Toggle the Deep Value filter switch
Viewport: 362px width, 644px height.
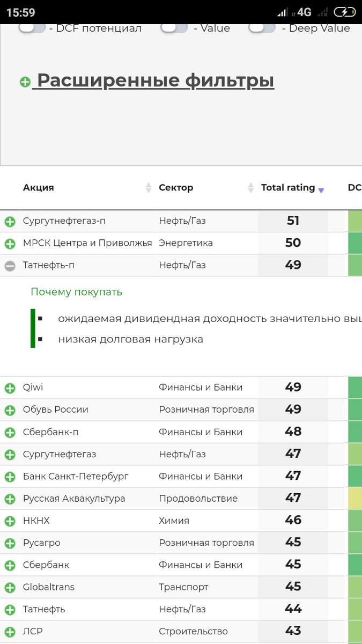click(x=262, y=28)
